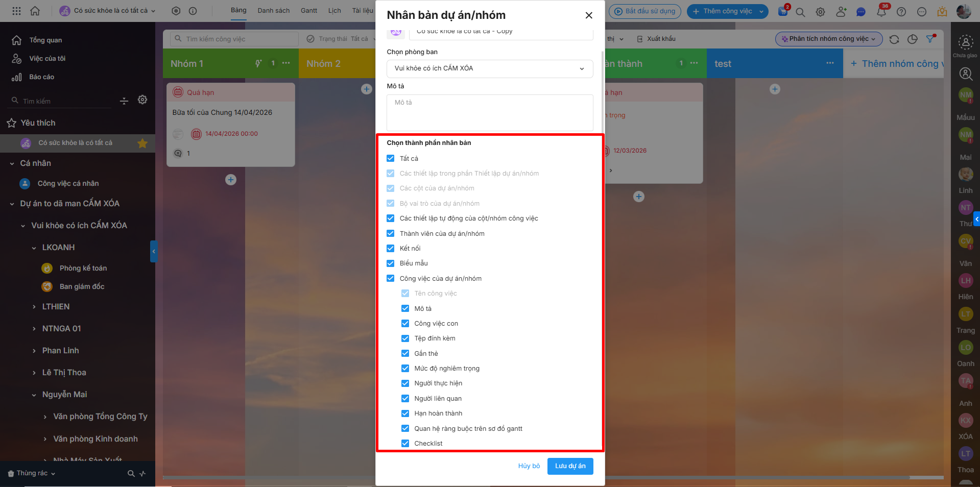This screenshot has width=980, height=487.
Task: Click Xuất khẩu export button
Action: pyautogui.click(x=656, y=39)
